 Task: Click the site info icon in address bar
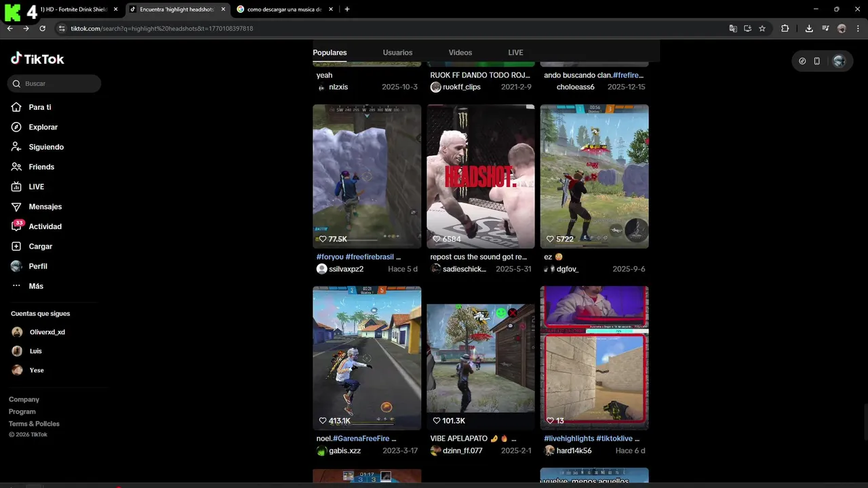tap(62, 28)
